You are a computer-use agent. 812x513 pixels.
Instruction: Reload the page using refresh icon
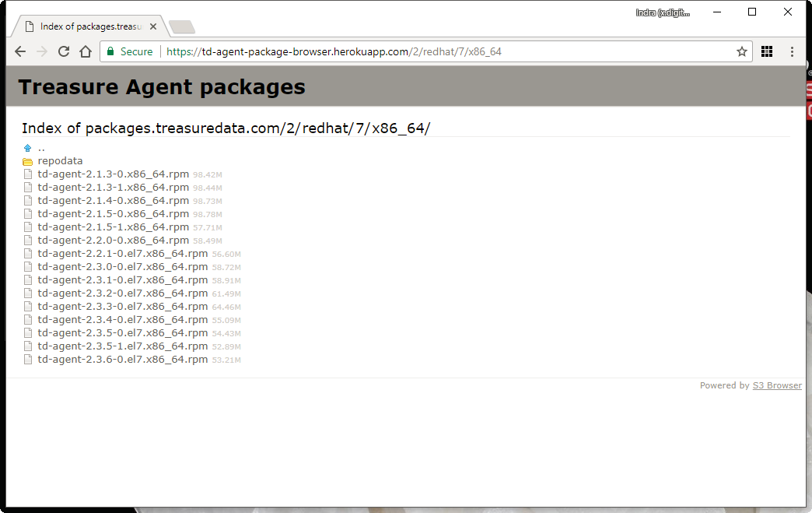pyautogui.click(x=64, y=51)
